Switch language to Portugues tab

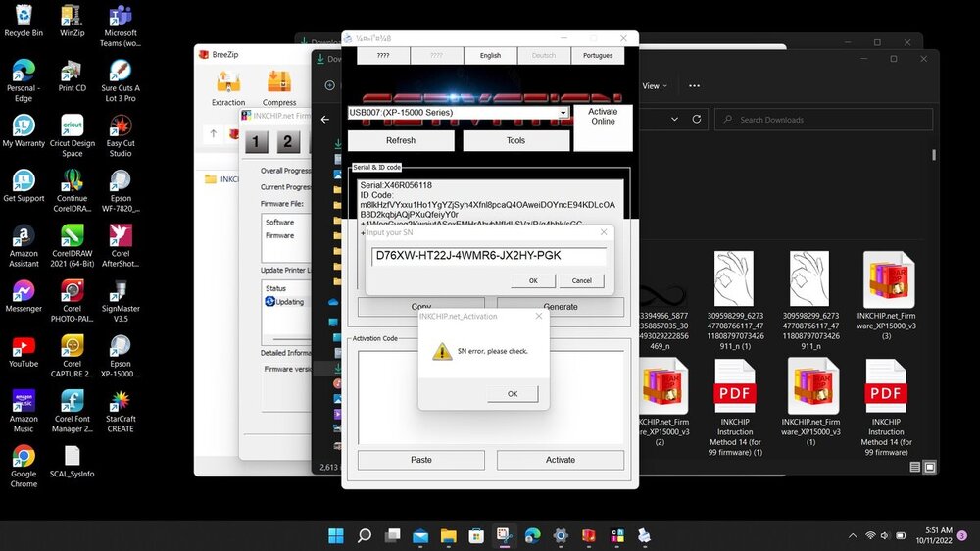(x=598, y=55)
